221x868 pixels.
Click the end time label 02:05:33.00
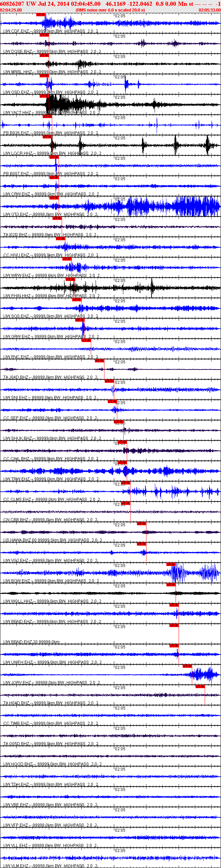[x=210, y=10]
